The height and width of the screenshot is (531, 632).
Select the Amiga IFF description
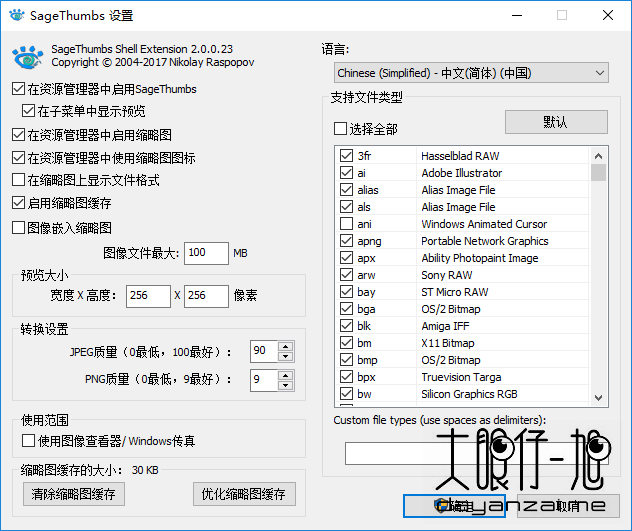[445, 326]
